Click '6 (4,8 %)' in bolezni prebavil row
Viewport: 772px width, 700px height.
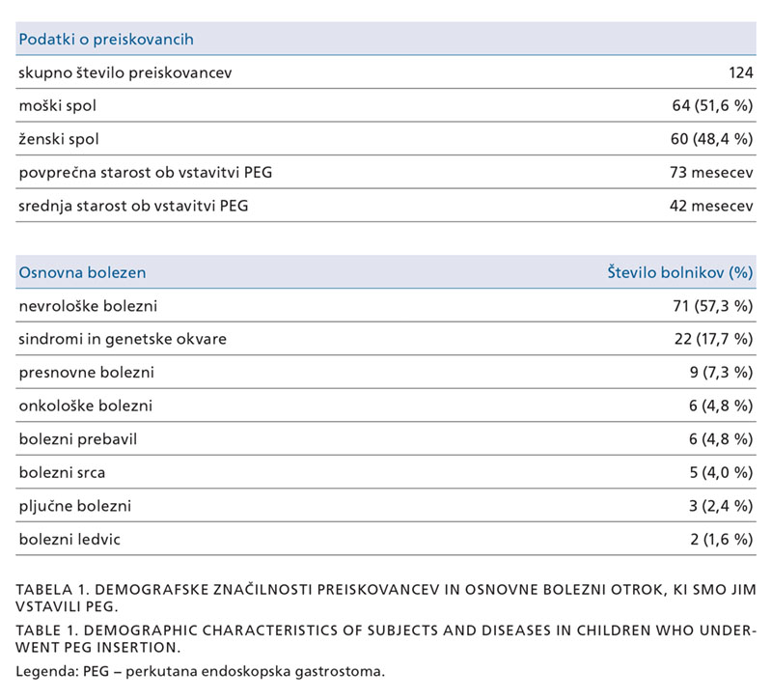721,439
